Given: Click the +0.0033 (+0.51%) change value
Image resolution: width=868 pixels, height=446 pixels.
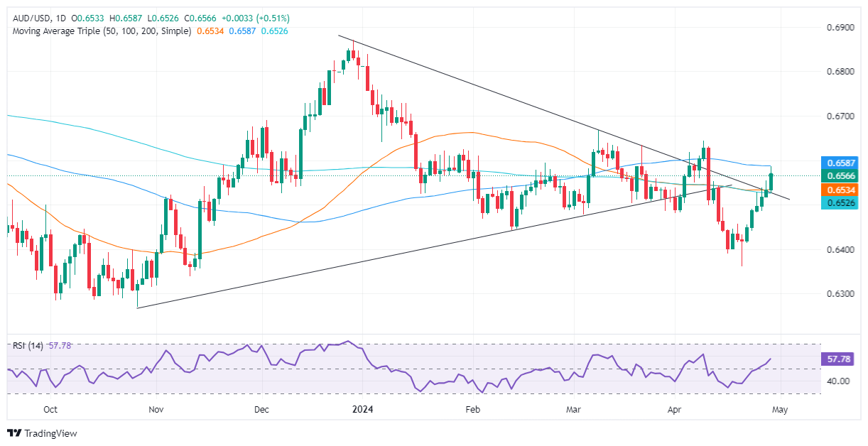Looking at the screenshot, I should click(262, 18).
